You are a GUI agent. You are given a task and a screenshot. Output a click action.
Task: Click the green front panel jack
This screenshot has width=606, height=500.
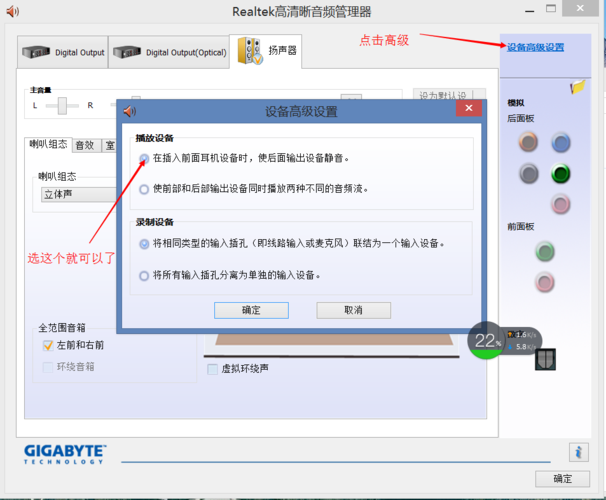point(545,252)
